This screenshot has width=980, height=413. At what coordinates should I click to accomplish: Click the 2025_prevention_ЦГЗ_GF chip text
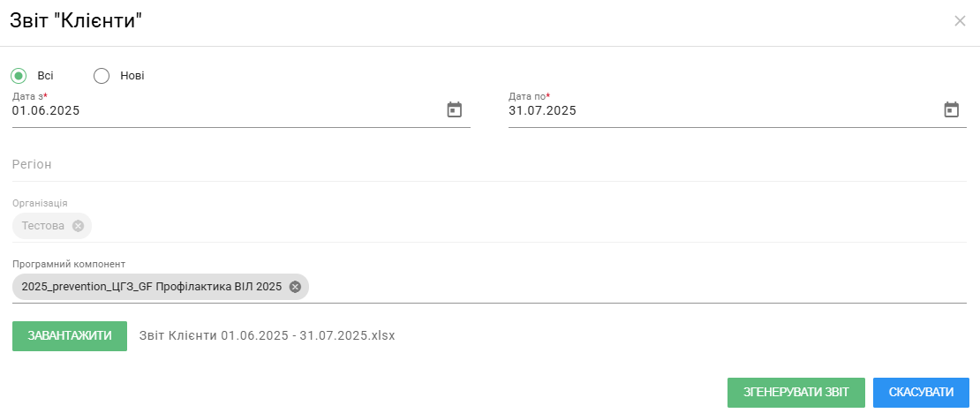[152, 287]
